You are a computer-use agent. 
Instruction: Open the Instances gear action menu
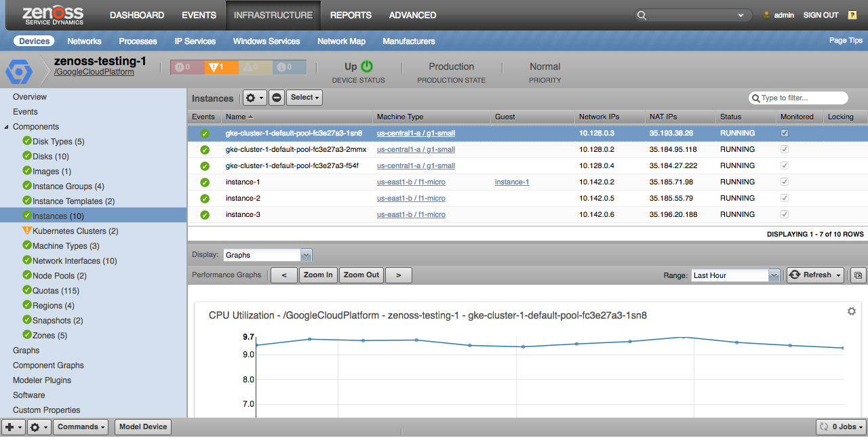pyautogui.click(x=255, y=98)
